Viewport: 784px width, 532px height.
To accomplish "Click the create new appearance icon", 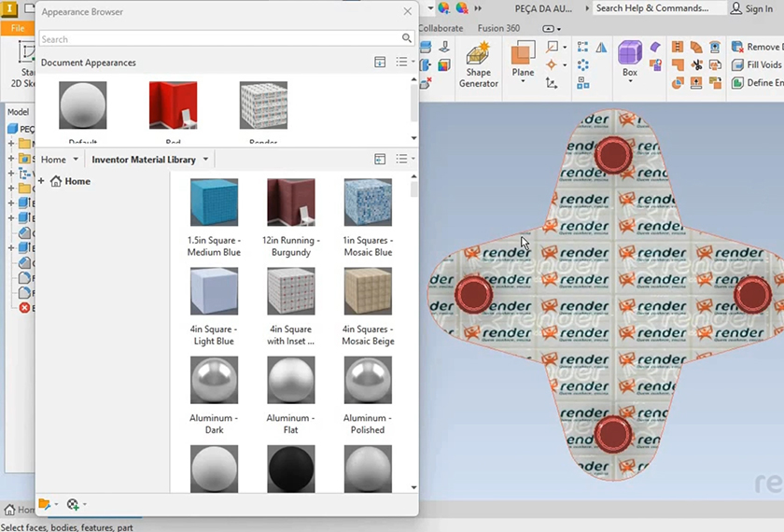I will pyautogui.click(x=73, y=505).
